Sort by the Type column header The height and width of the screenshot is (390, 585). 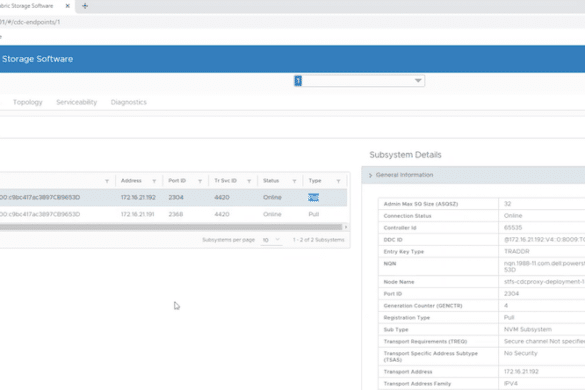click(315, 181)
